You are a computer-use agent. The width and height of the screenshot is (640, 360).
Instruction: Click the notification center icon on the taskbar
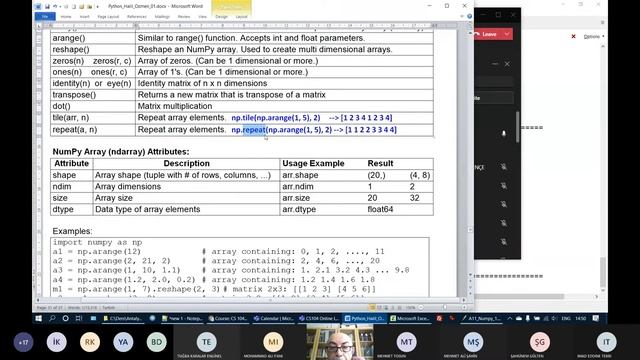(x=596, y=318)
